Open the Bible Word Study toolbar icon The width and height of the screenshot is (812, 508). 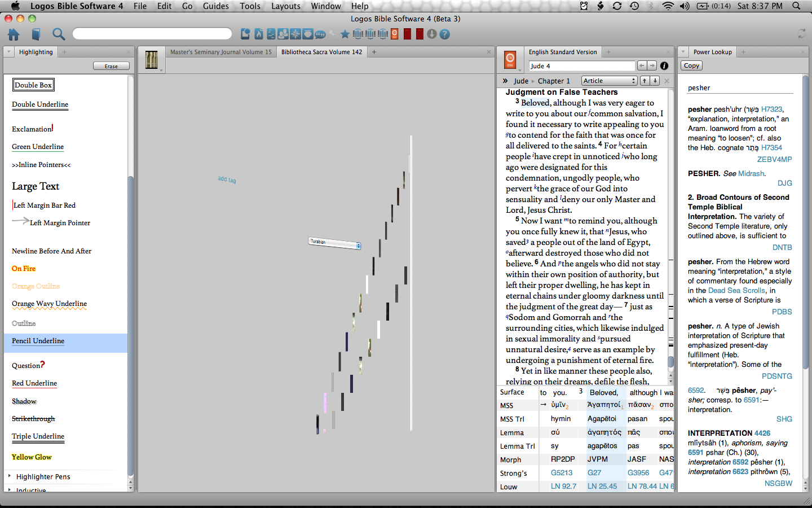(271, 34)
